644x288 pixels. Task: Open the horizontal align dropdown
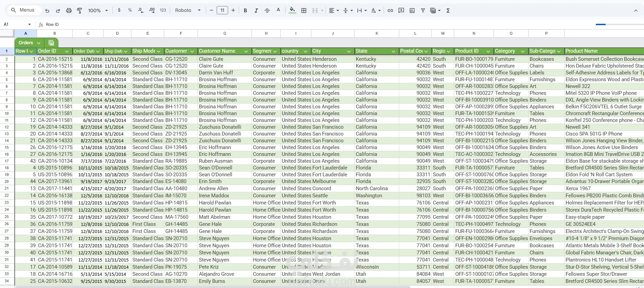pos(334,10)
